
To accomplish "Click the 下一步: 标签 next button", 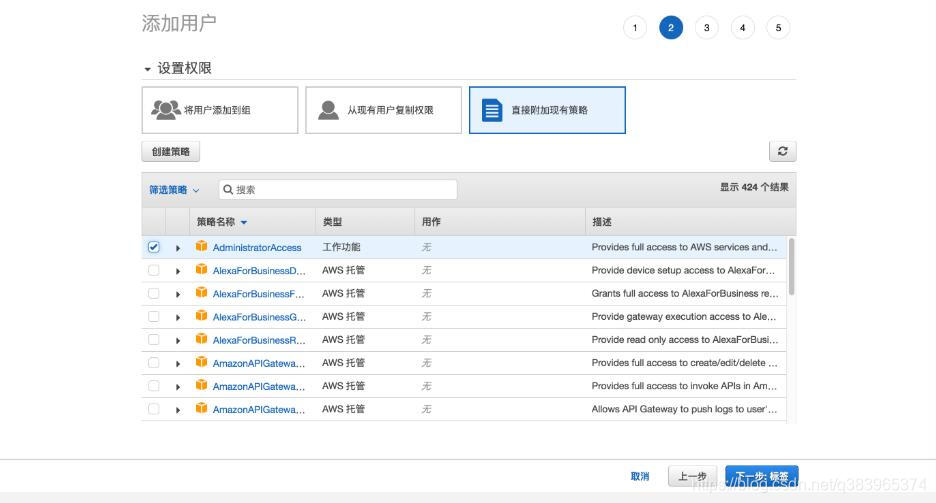I will coord(762,476).
